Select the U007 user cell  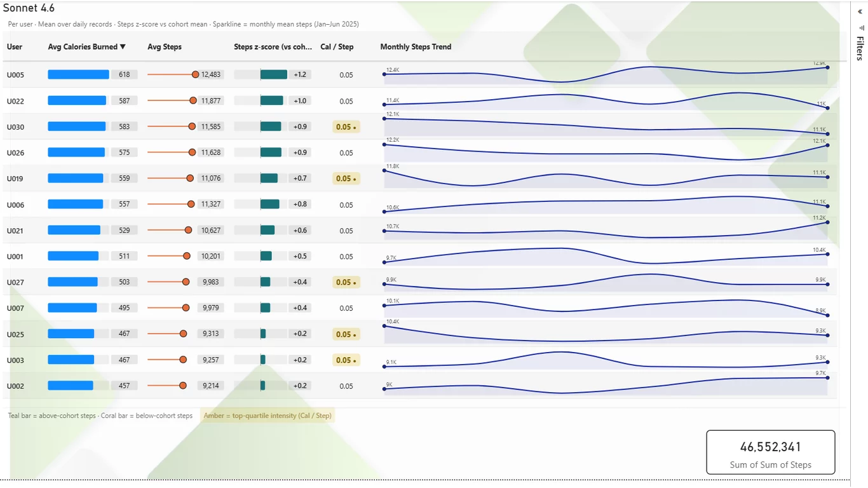(15, 308)
